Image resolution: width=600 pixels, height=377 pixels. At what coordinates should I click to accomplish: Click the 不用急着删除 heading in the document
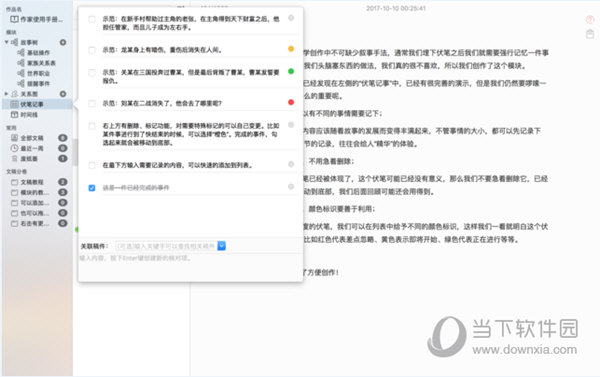click(x=331, y=161)
